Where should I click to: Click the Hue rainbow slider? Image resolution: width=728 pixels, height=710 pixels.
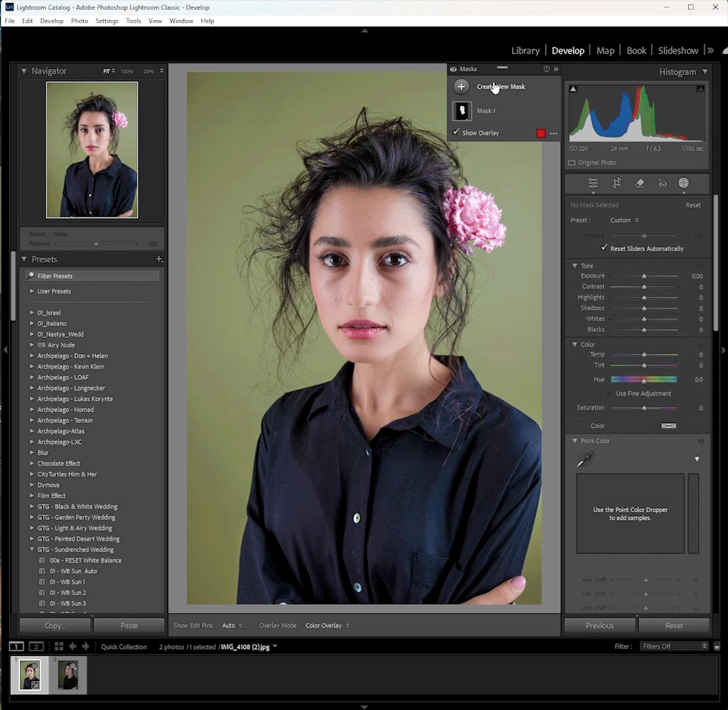pyautogui.click(x=644, y=379)
